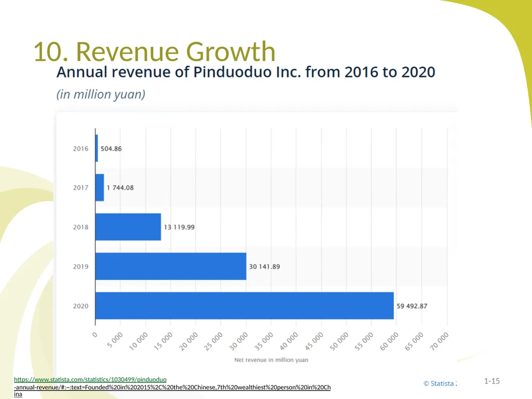The image size is (532, 399).
Task: Select the 504.86 value label
Action: (111, 149)
